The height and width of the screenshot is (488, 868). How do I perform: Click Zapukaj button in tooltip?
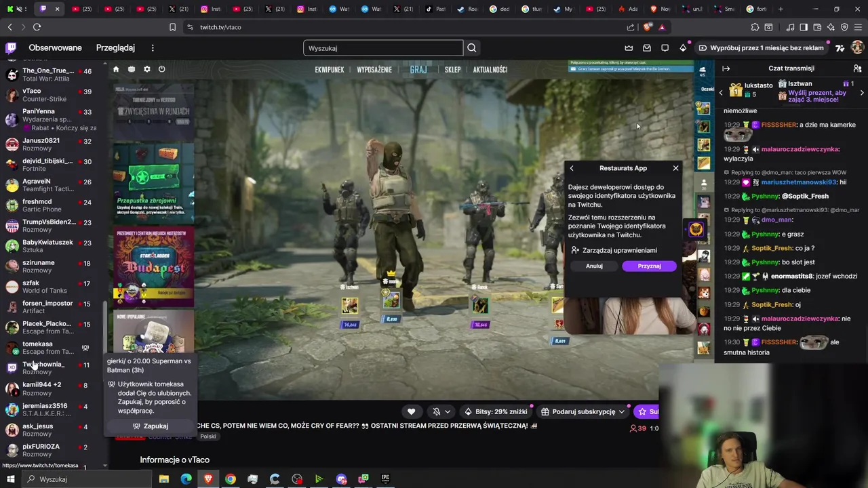coord(151,426)
